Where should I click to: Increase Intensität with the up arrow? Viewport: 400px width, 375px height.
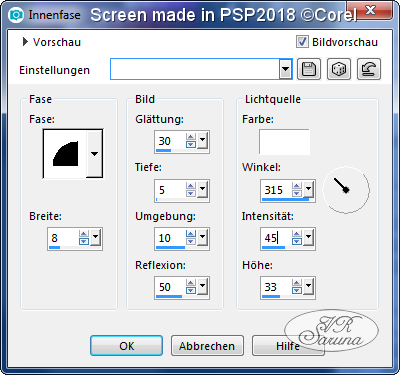[297, 234]
